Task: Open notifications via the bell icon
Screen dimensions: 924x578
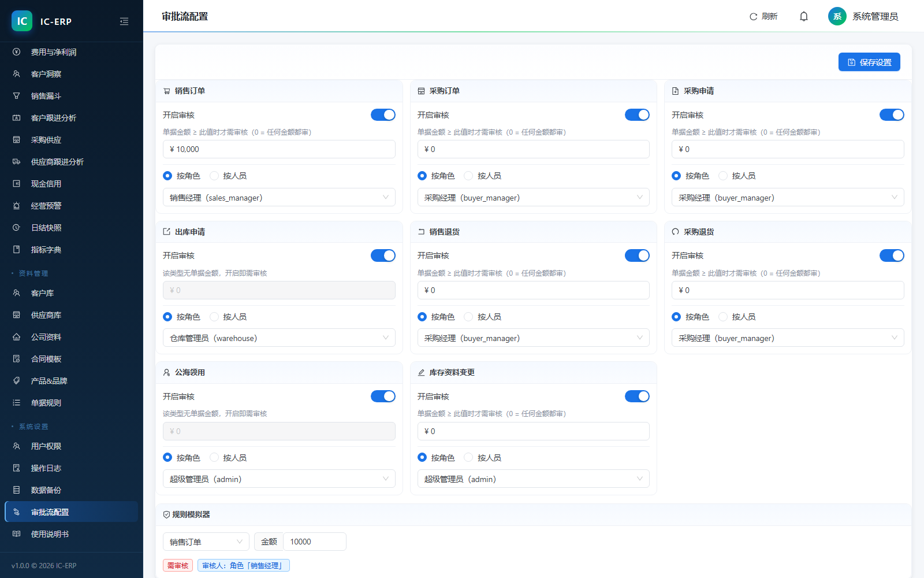Action: click(x=804, y=16)
